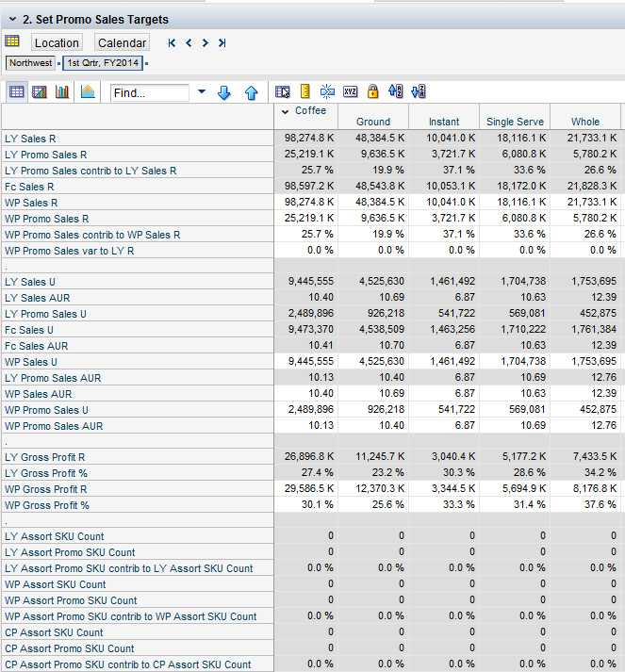Open the Find options dropdown arrow
The height and width of the screenshot is (672, 625).
click(x=201, y=92)
